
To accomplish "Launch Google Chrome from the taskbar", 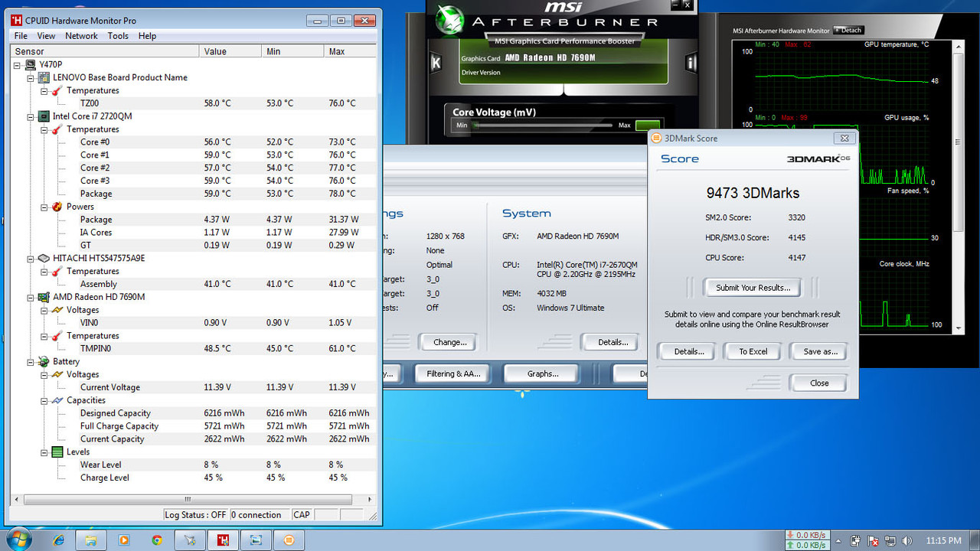I will pos(157,540).
